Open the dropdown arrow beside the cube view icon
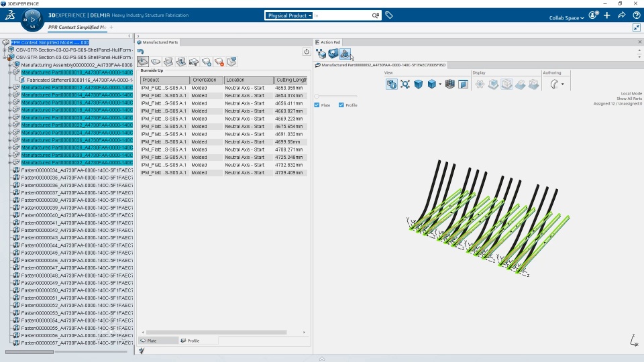The height and width of the screenshot is (362, 644). pos(440,84)
